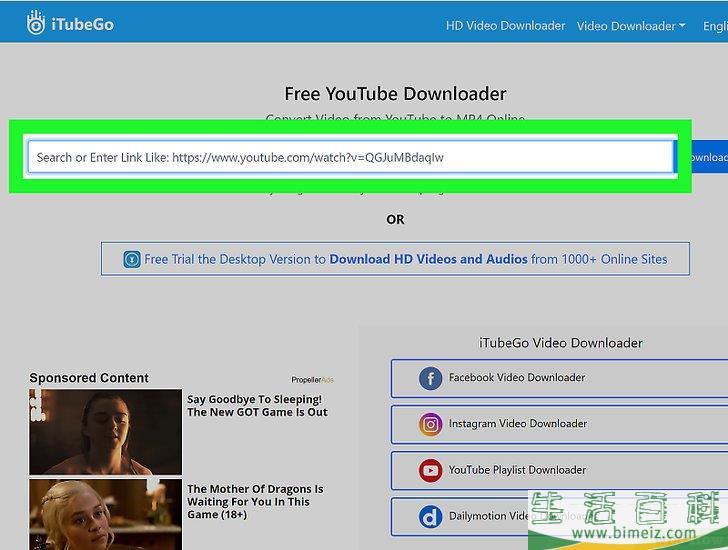This screenshot has height=550, width=728.
Task: Open the Mother Of Dragons ad thumbnail
Action: point(105,514)
